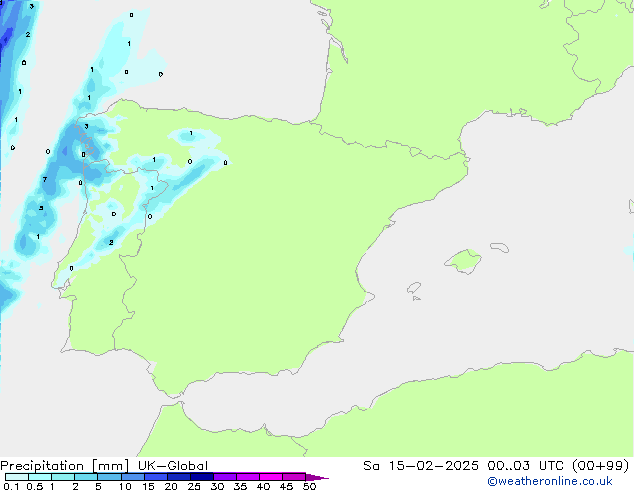Click the 'Precipitation [mm]' title text
Viewport: 634px width, 490px height.
64,466
